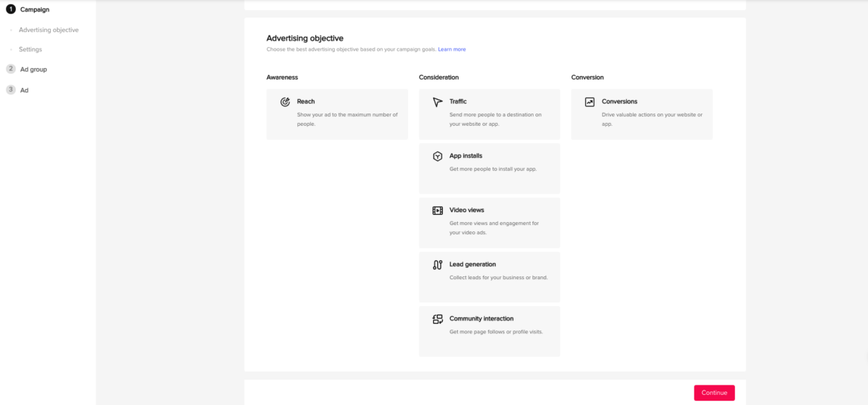Click the Traffic cursor arrow icon
Viewport: 868px width, 405px height.
coord(438,102)
